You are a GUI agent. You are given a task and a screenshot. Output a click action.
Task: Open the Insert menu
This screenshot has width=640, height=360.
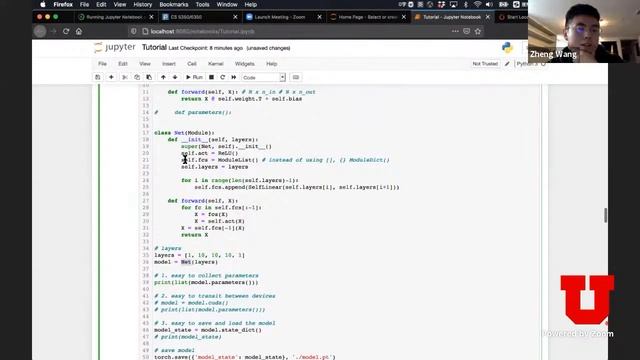(169, 64)
